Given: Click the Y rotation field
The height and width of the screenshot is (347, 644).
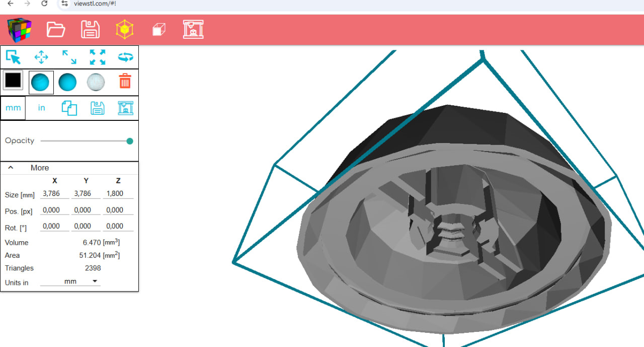Looking at the screenshot, I should tap(86, 227).
